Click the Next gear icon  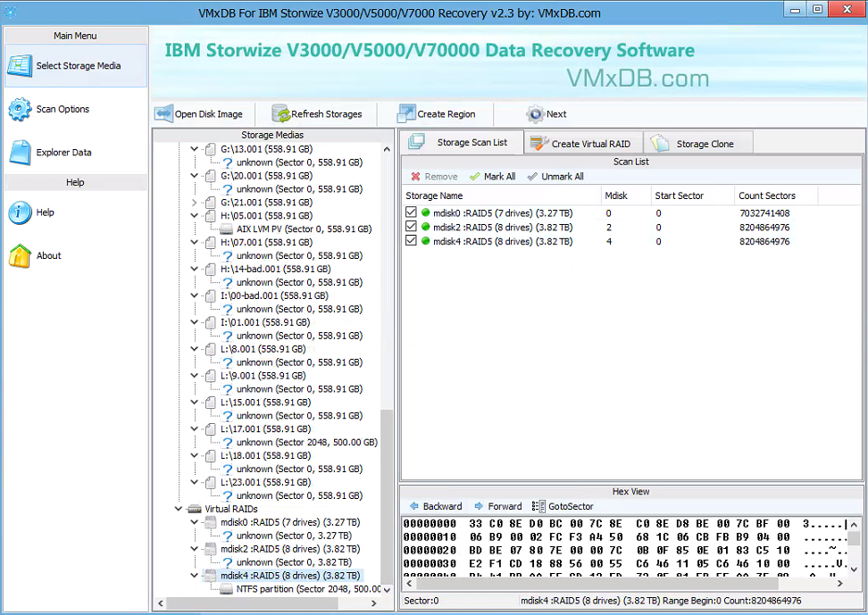(535, 114)
